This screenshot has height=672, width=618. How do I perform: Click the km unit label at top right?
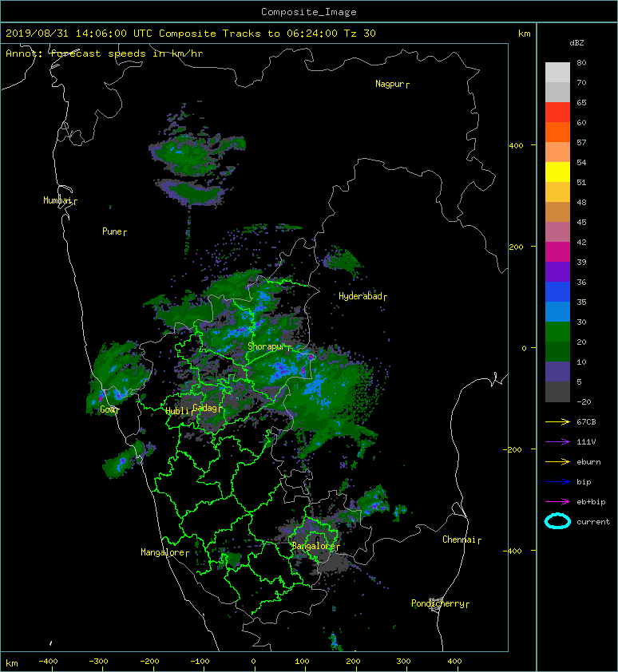pos(524,34)
